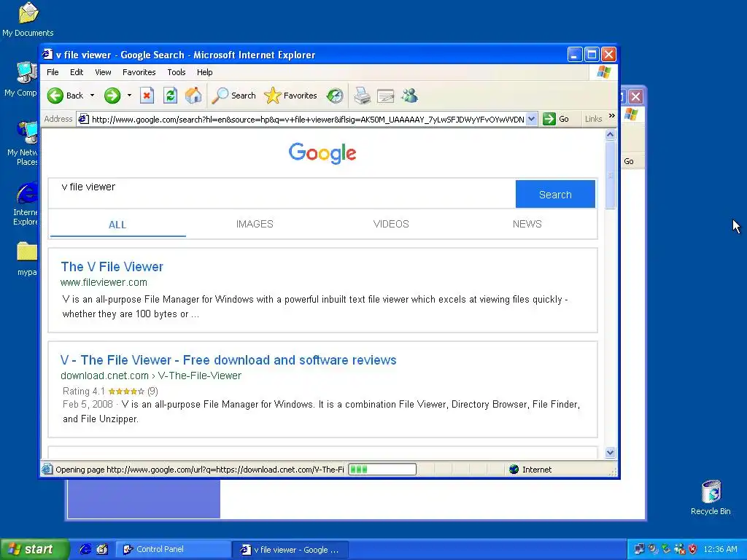Print page with printer icon
The width and height of the screenshot is (747, 560).
coord(362,96)
